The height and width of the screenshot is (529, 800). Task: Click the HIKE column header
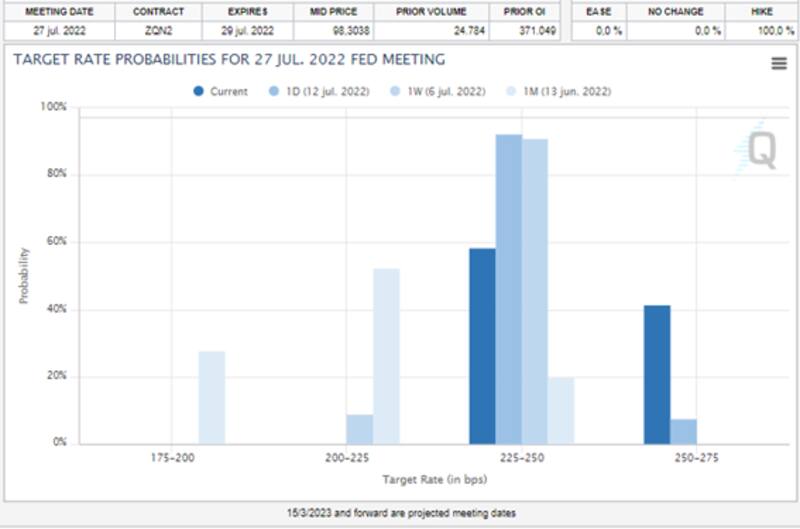click(760, 12)
